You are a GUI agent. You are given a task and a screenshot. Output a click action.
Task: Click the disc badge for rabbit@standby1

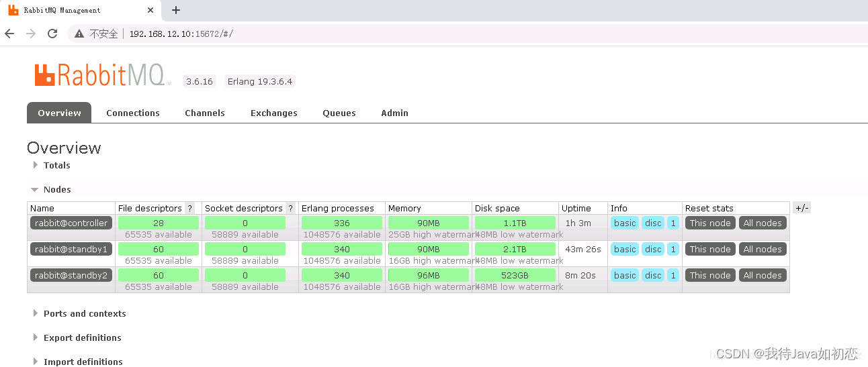click(653, 249)
